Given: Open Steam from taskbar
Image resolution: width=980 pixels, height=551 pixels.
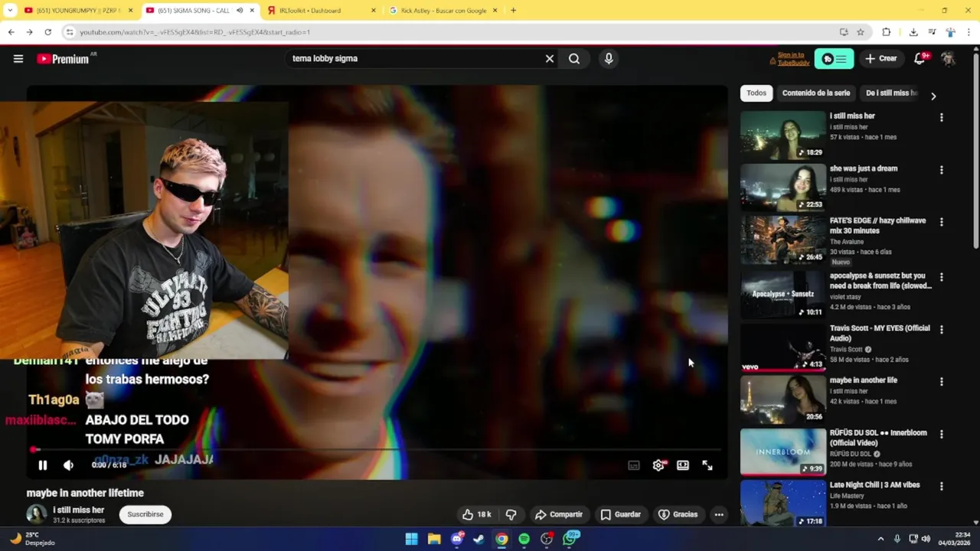Looking at the screenshot, I should [x=479, y=539].
